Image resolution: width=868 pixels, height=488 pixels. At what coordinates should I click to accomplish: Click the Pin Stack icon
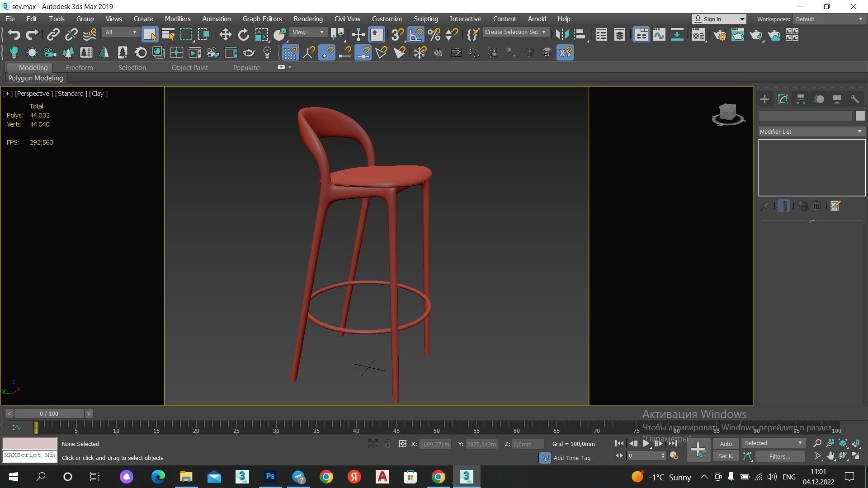point(765,206)
